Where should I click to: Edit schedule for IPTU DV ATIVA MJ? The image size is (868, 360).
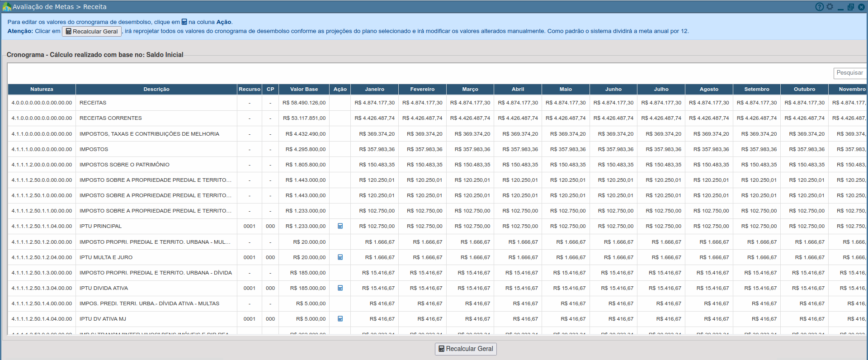340,319
